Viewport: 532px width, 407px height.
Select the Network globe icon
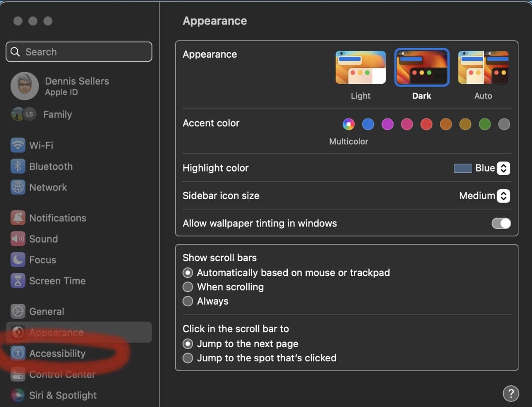(x=18, y=187)
